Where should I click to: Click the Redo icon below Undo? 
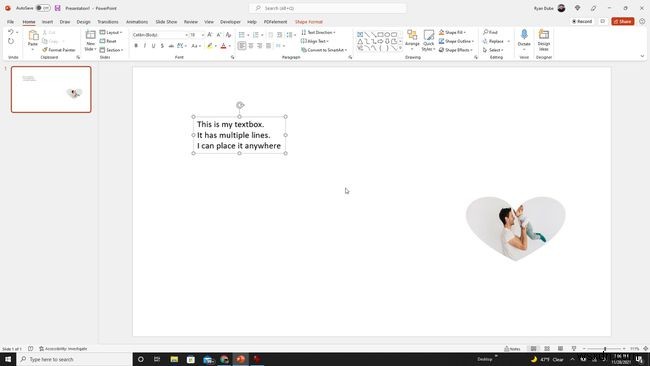click(x=11, y=41)
